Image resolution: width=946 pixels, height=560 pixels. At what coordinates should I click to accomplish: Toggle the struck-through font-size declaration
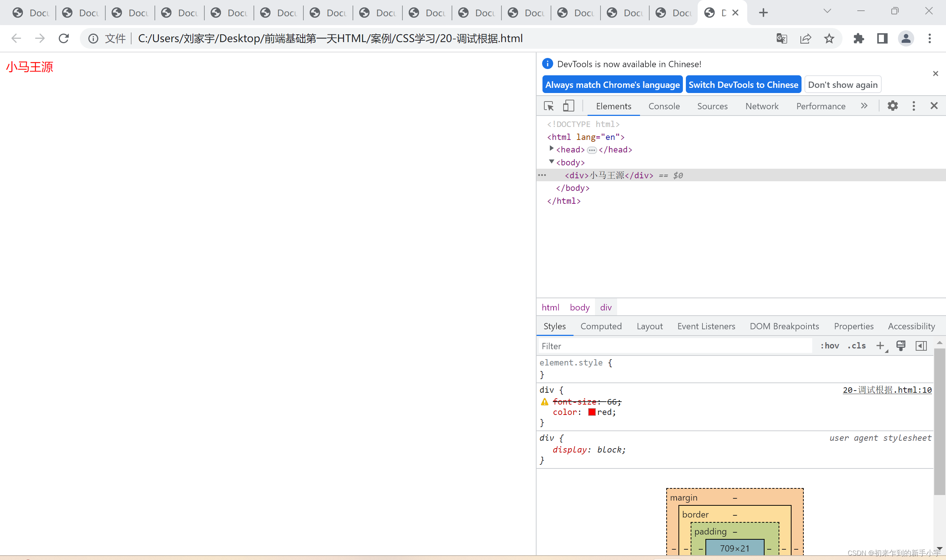pyautogui.click(x=574, y=402)
